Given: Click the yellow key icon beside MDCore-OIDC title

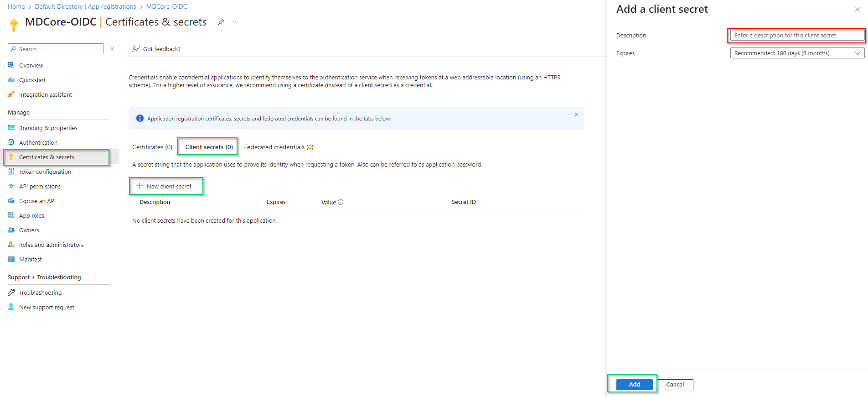Looking at the screenshot, I should click(x=14, y=25).
